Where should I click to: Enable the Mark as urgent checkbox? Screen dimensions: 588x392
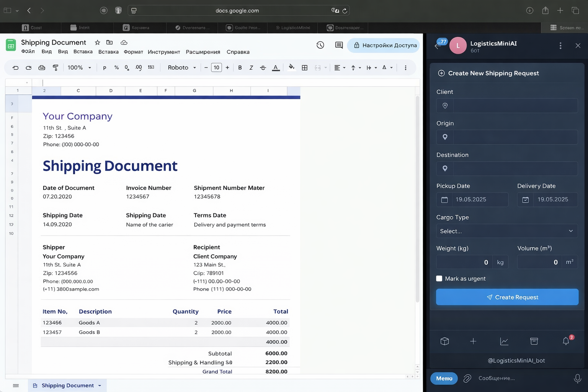coord(439,278)
